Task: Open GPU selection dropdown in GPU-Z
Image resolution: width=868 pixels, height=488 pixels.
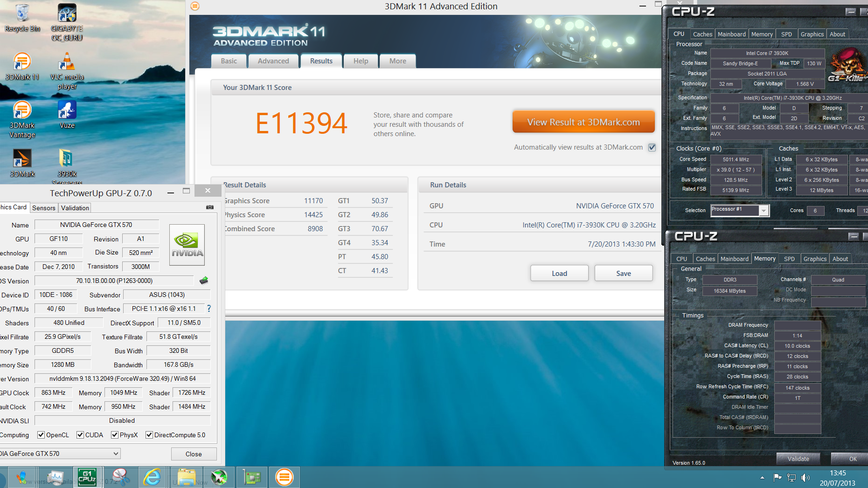Action: coord(59,454)
